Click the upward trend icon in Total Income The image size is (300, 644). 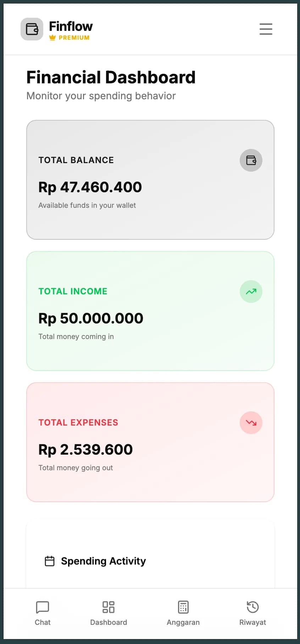[x=251, y=292]
